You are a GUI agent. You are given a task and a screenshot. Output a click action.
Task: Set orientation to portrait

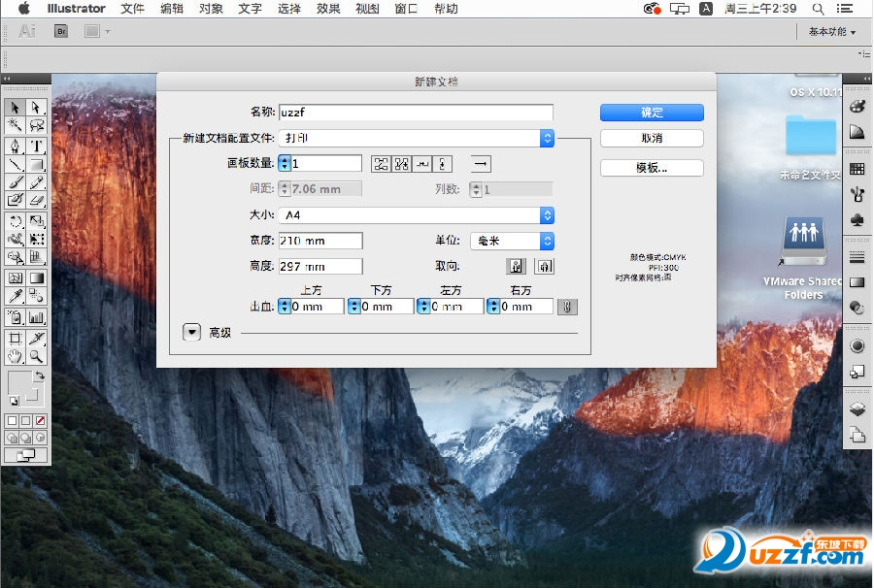[517, 266]
